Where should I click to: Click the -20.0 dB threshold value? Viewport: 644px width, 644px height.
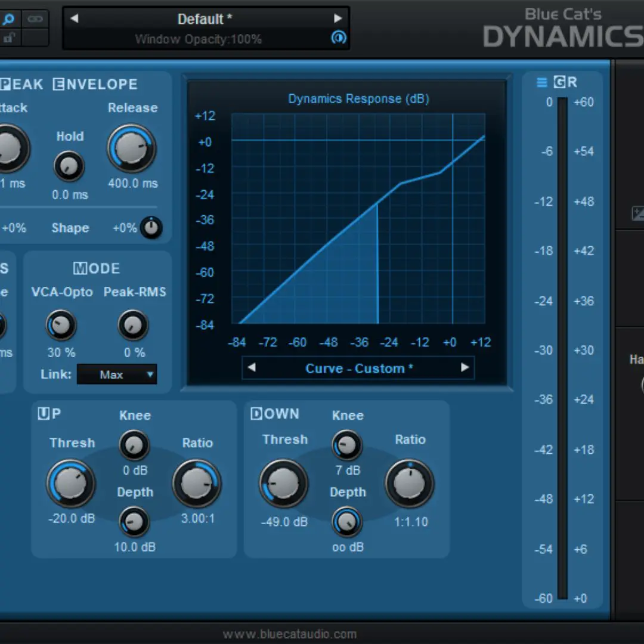click(72, 518)
